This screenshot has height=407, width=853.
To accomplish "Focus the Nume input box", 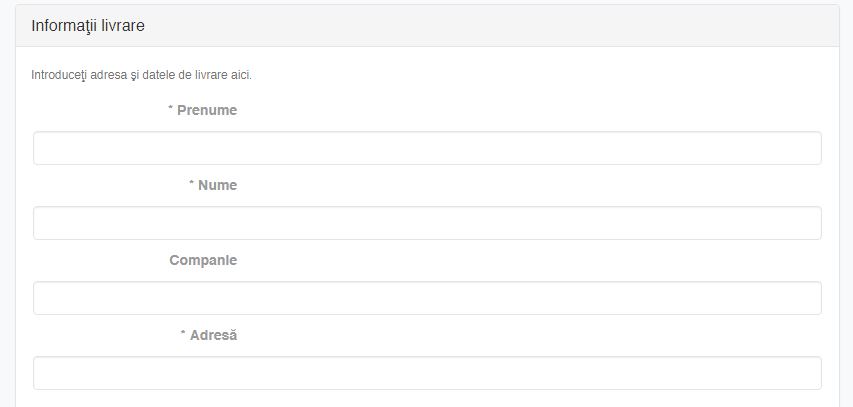I will tap(427, 223).
